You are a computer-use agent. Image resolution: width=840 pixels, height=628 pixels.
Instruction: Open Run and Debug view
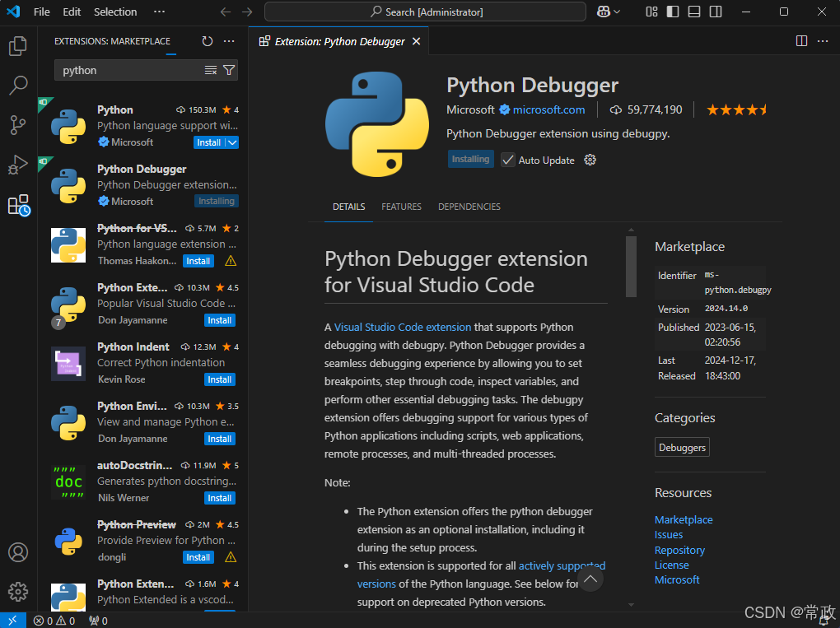(18, 165)
